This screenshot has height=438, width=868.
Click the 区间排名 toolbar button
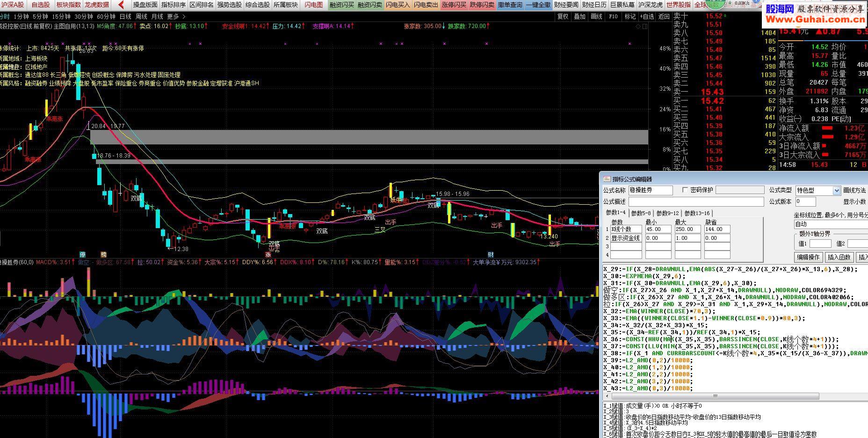(202, 5)
